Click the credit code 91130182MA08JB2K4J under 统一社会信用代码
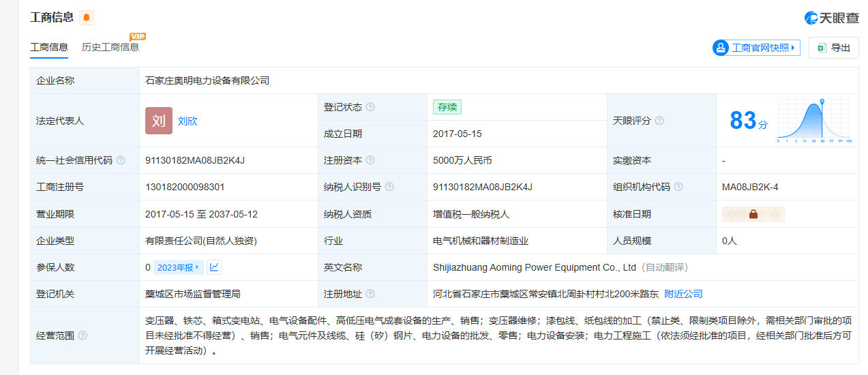This screenshot has height=375, width=868. [x=195, y=160]
